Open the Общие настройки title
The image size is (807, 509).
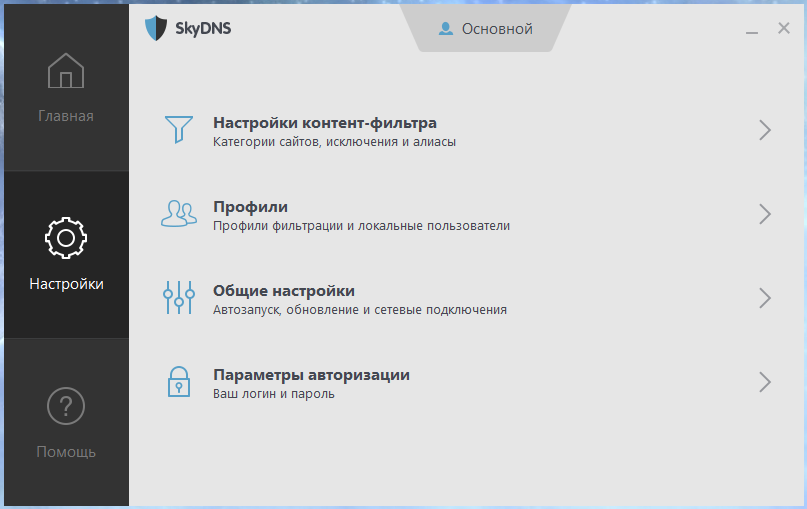[x=284, y=291]
